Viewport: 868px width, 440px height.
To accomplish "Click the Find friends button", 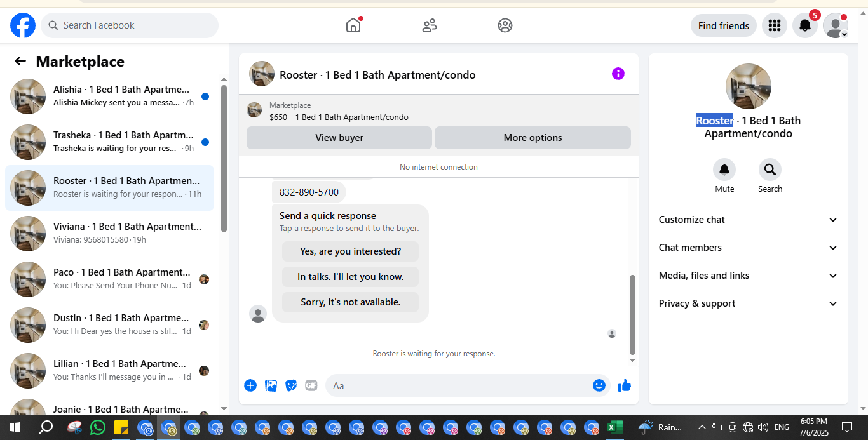I will 724,25.
